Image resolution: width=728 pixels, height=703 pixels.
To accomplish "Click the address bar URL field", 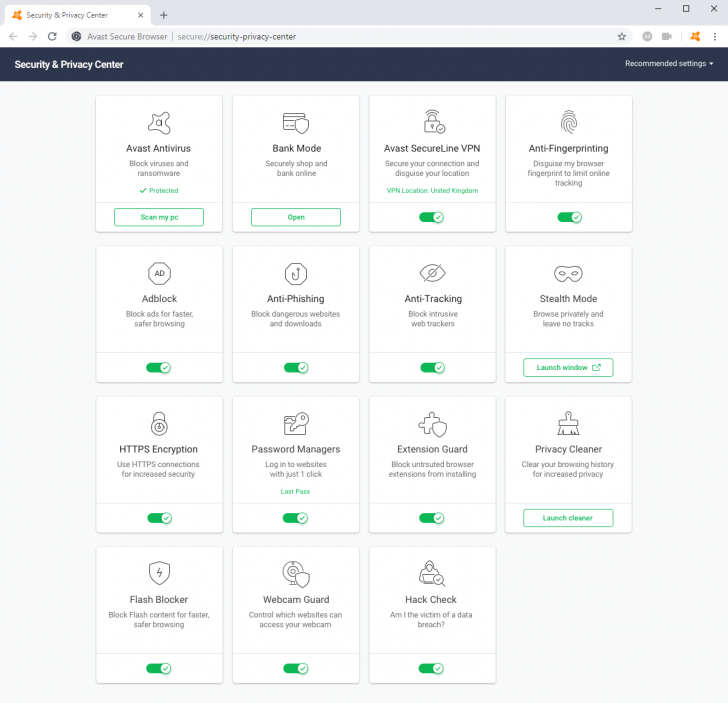I will coord(348,36).
